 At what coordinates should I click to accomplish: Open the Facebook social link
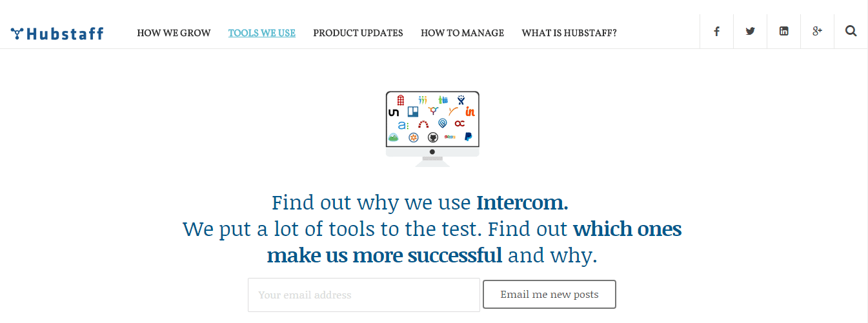pos(716,32)
